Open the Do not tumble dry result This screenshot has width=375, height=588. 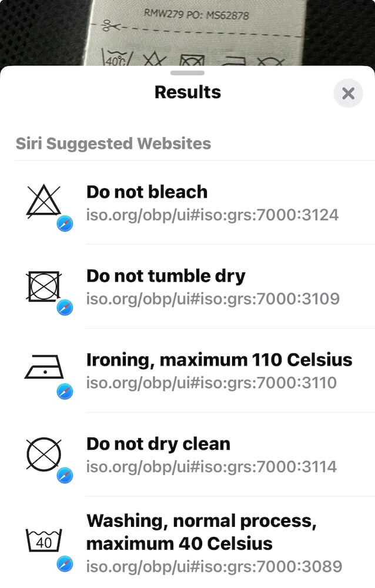[x=166, y=276]
